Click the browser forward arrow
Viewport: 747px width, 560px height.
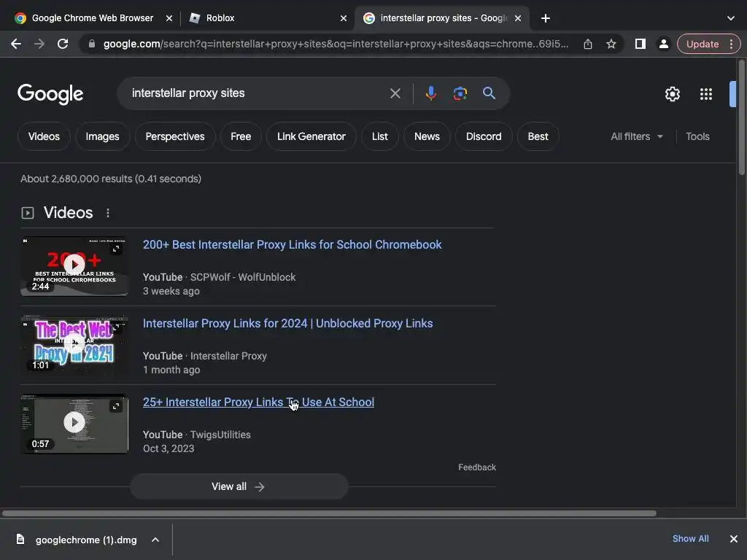[x=39, y=44]
